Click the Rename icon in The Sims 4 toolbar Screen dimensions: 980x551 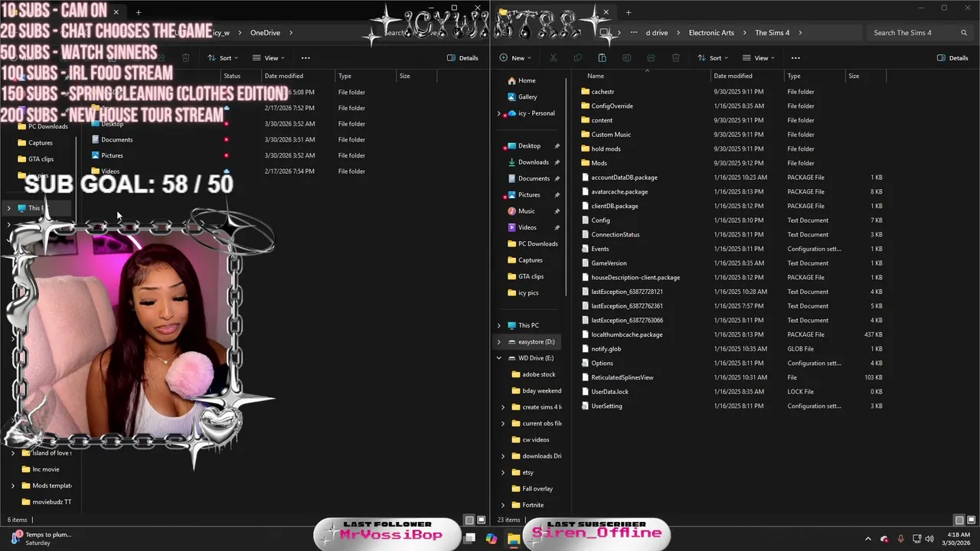click(x=626, y=58)
